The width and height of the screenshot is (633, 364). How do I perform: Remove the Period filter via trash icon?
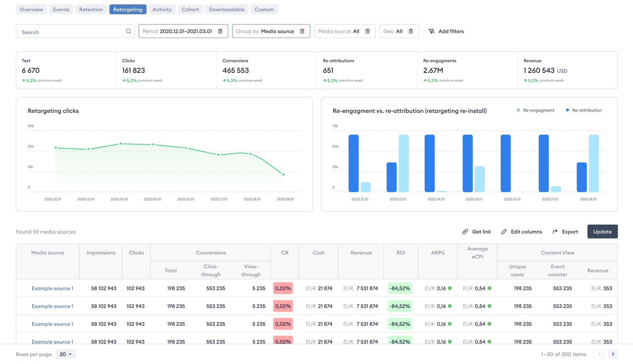(x=220, y=31)
